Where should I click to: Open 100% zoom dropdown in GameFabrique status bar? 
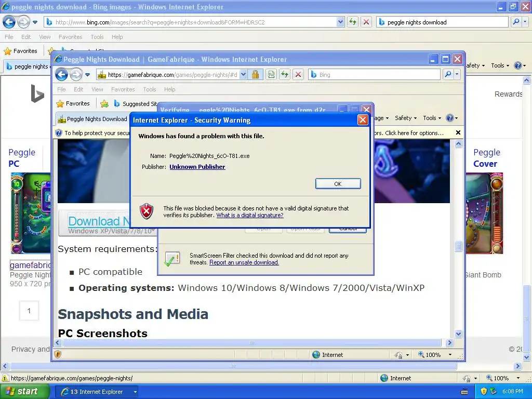(450, 354)
